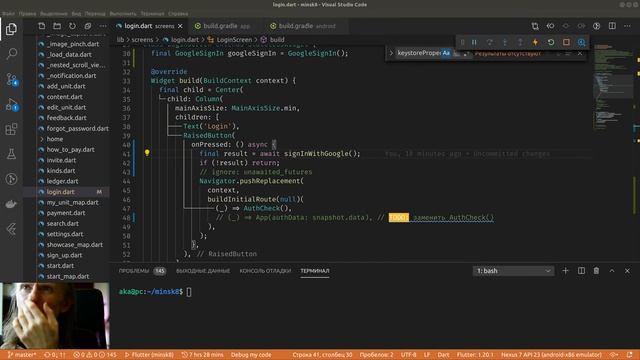640x360 pixels.
Task: Click Debug my code in status bar
Action: [251, 355]
